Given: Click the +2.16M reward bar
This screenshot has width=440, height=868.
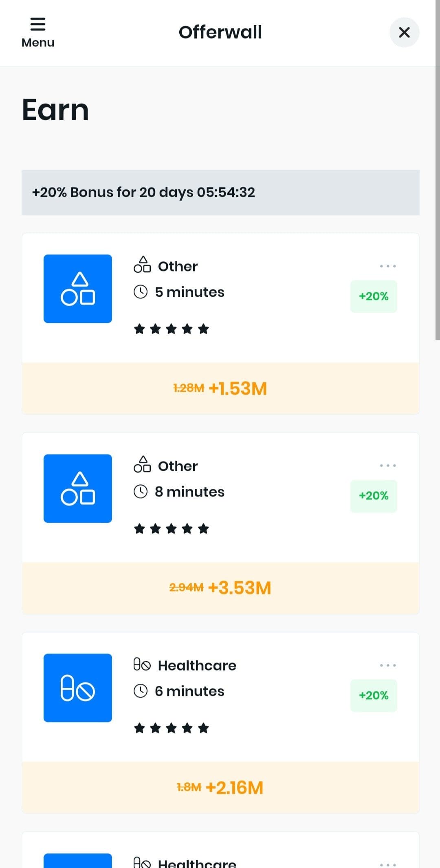Looking at the screenshot, I should pyautogui.click(x=220, y=787).
